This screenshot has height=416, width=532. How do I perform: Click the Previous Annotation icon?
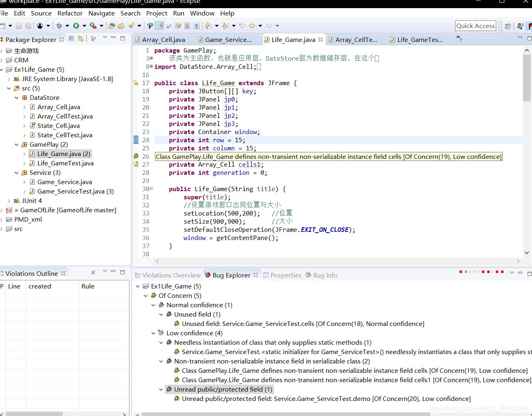225,26
